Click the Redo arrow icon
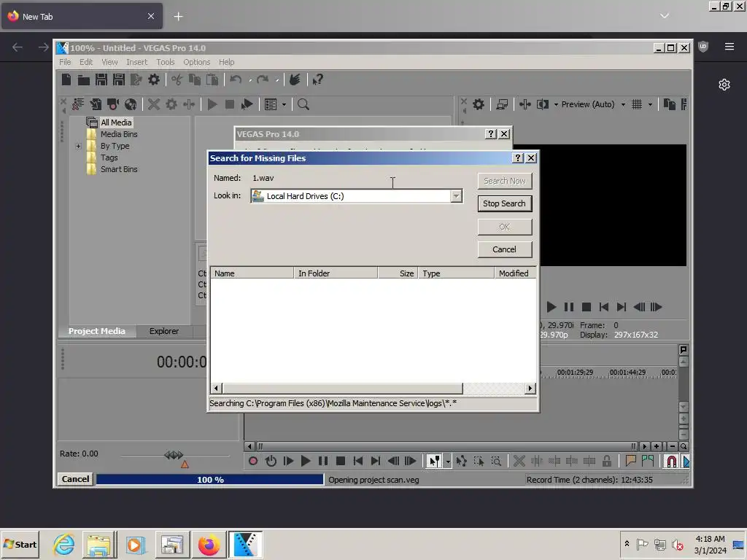The width and height of the screenshot is (747, 560). pos(263,79)
